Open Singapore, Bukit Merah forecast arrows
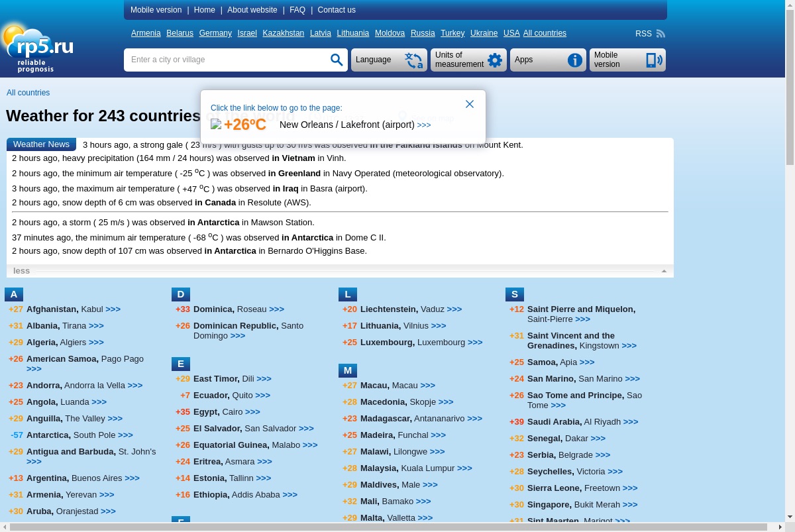Screen dimensions: 795x532 [x=630, y=505]
